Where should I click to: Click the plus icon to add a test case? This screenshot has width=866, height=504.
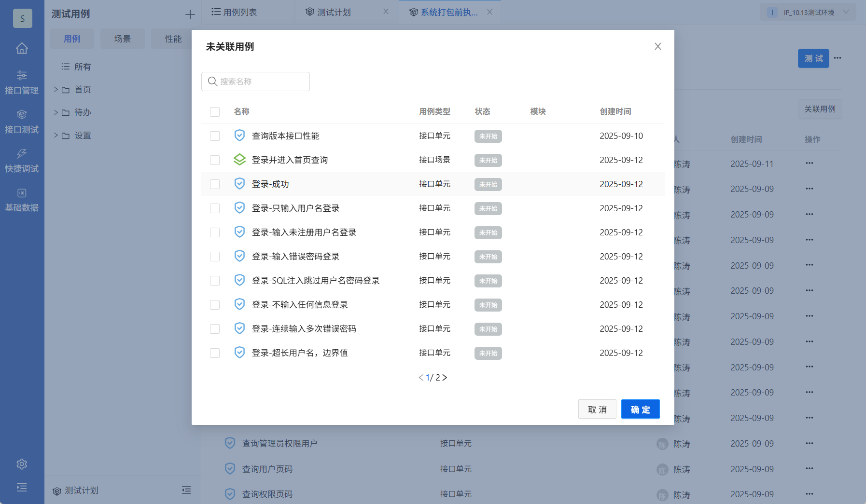click(190, 14)
